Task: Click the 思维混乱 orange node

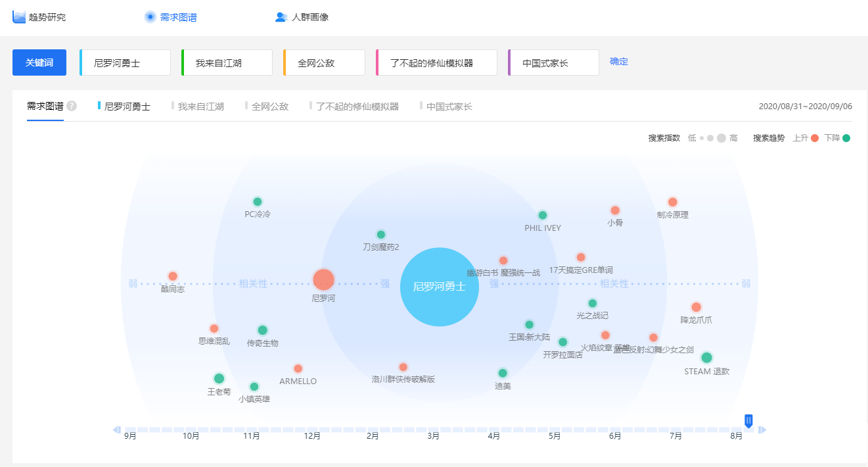Action: click(x=214, y=328)
